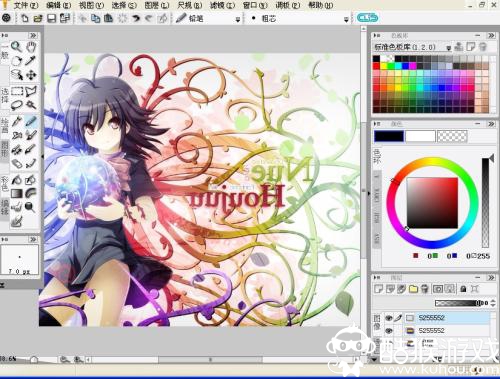Create a new layer in layer panel

378,289
